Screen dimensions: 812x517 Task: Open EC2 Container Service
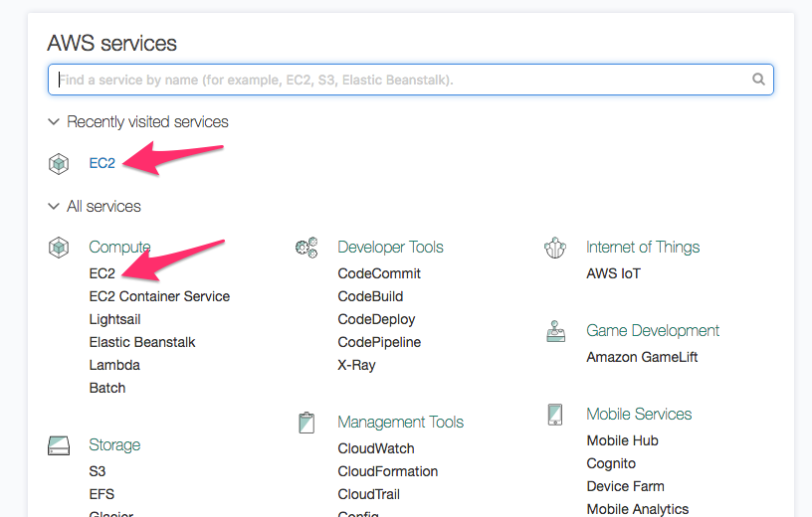pyautogui.click(x=159, y=296)
